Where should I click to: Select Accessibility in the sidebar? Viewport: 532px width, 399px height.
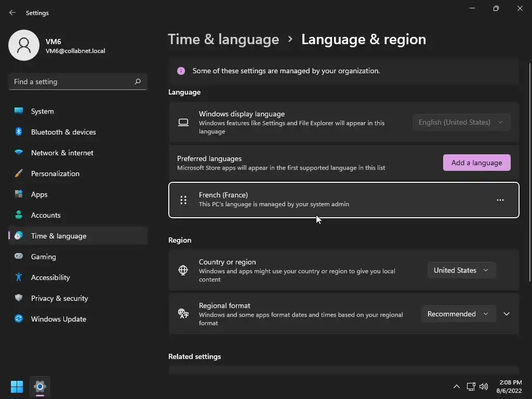(50, 277)
